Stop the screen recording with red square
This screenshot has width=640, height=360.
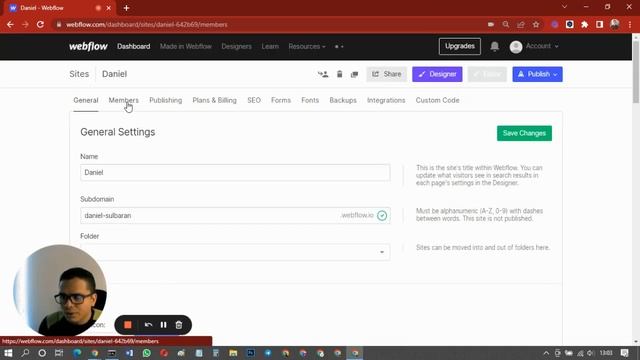coord(128,325)
